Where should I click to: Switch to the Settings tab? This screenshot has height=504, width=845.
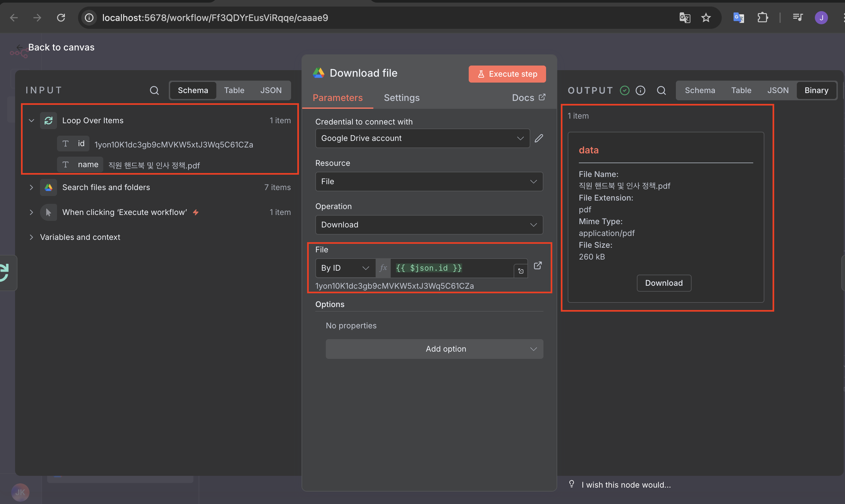pyautogui.click(x=402, y=98)
